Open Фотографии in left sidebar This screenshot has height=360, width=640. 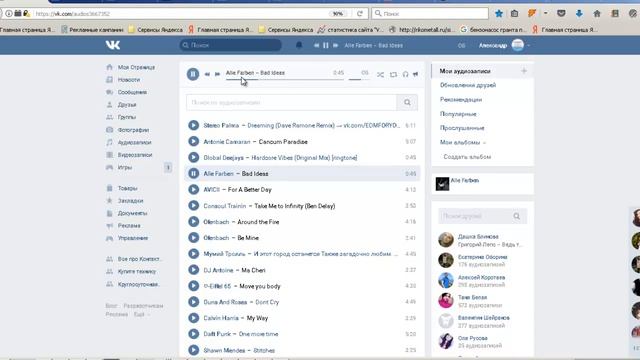pyautogui.click(x=133, y=130)
